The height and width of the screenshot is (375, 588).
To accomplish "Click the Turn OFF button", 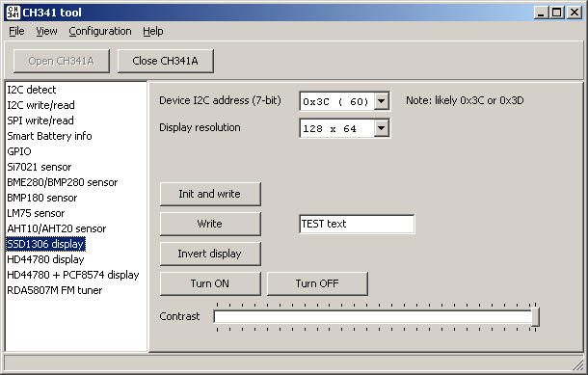I will [317, 283].
